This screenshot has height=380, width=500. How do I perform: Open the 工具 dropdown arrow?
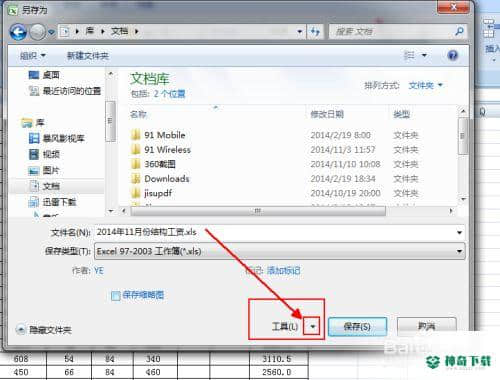pos(312,326)
